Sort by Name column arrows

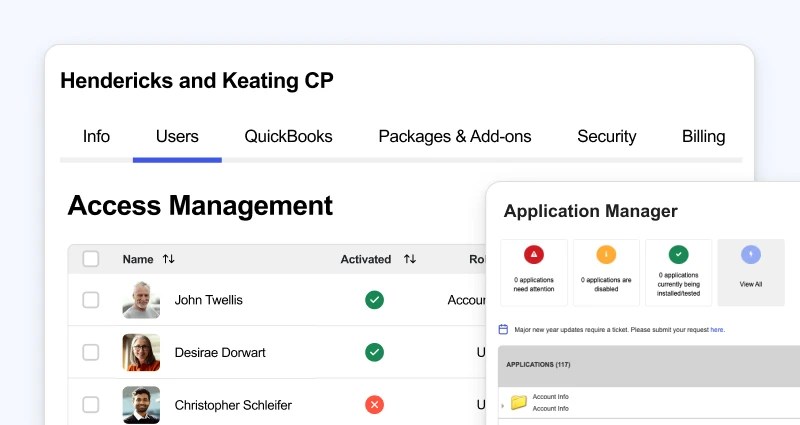(x=168, y=259)
